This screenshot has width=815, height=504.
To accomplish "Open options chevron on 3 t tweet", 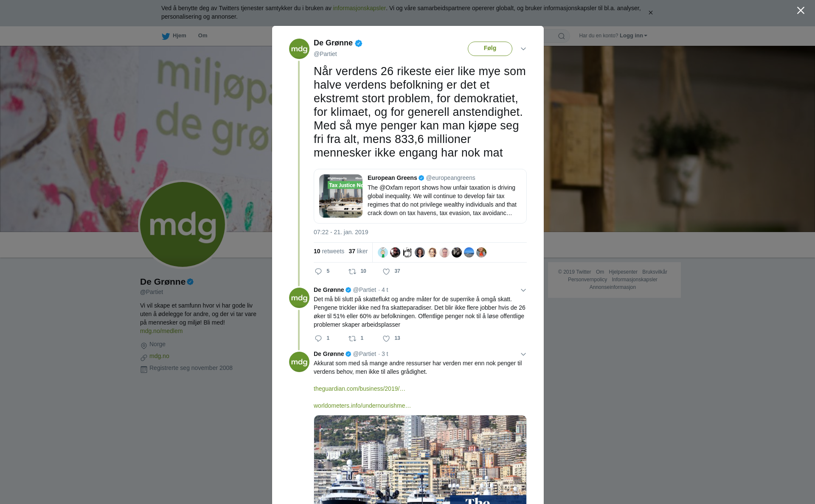I will (x=523, y=354).
